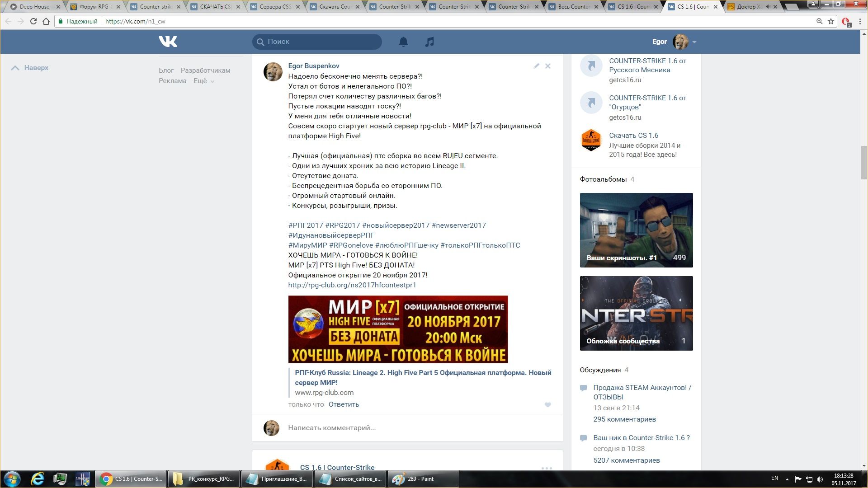Bookmark this page with the star icon

coord(830,21)
